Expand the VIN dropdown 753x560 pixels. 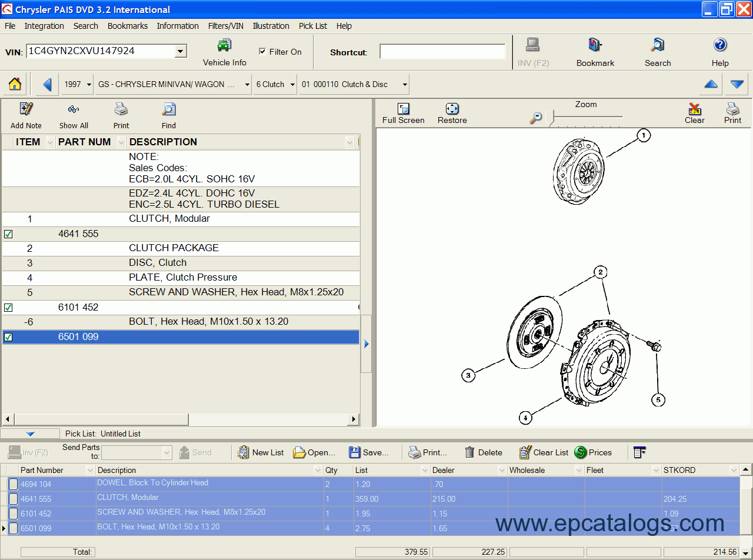point(181,51)
